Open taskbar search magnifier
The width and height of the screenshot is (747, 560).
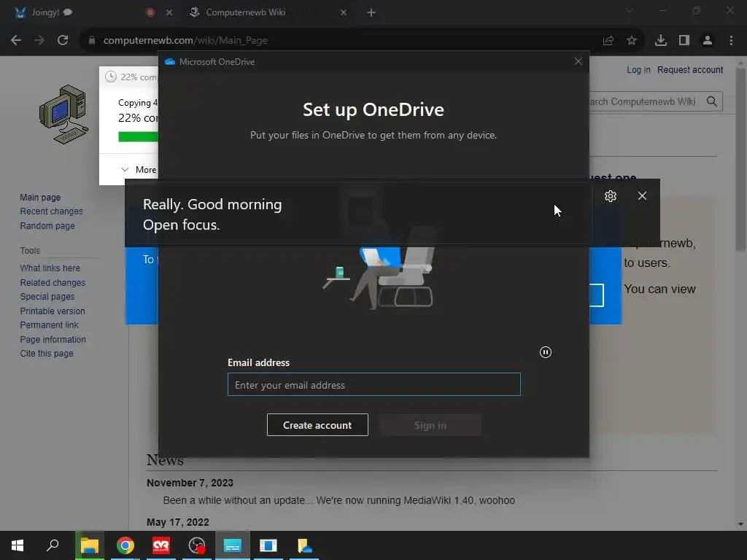tap(53, 545)
